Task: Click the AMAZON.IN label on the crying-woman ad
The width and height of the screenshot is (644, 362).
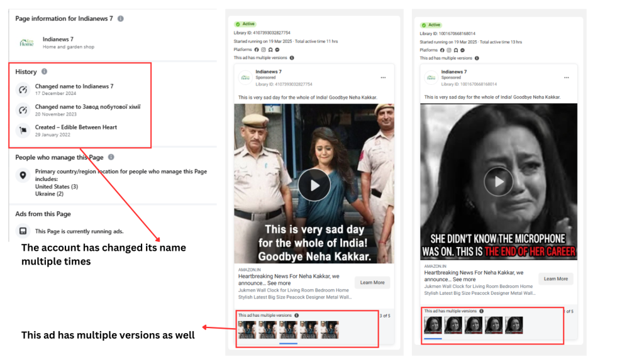Action: pos(435,266)
